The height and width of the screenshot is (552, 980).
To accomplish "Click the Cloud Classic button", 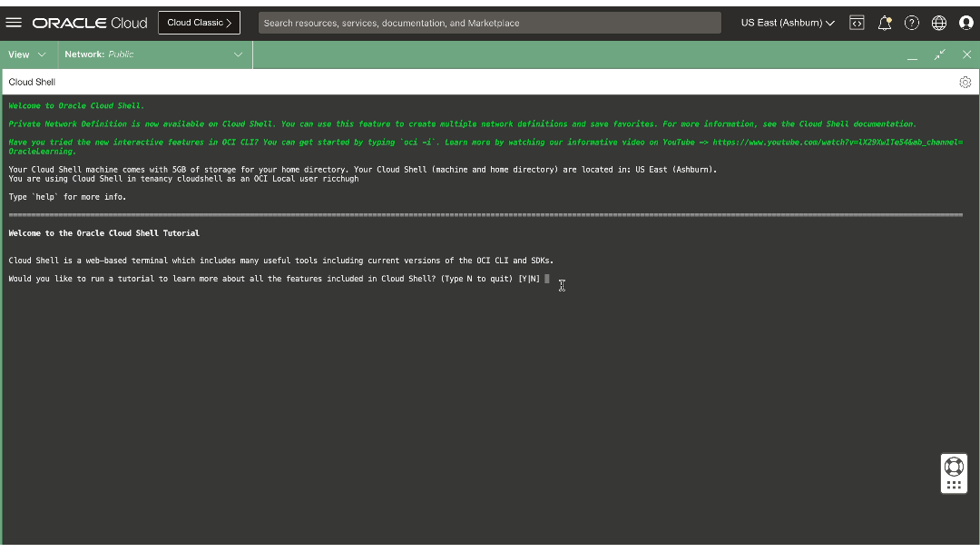I will tap(199, 23).
